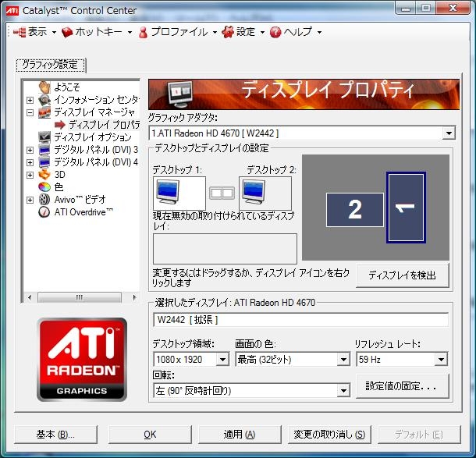
Task: Click the 適用 (A) apply button
Action: tap(240, 435)
